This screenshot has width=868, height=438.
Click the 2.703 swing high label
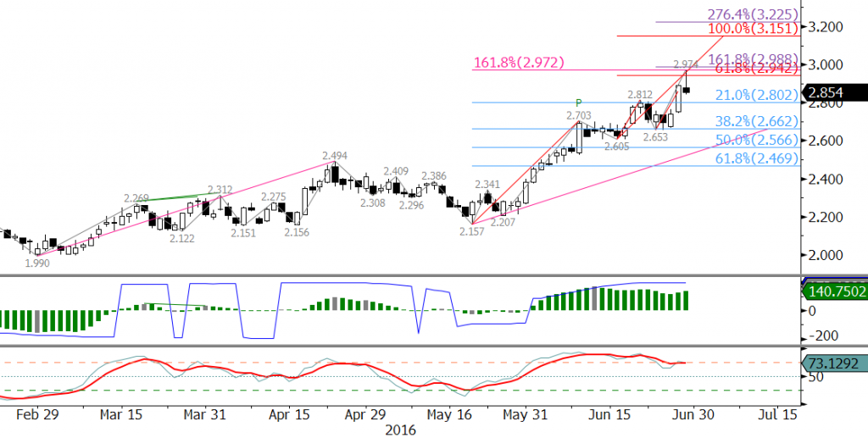(x=580, y=114)
